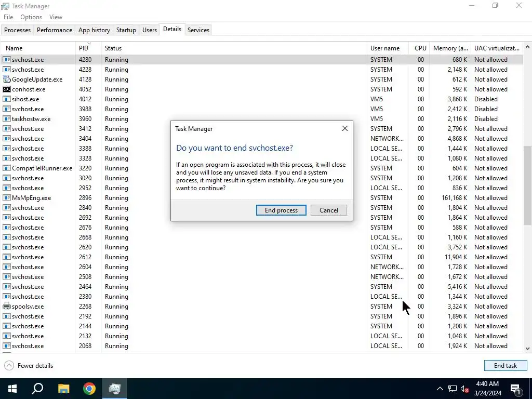This screenshot has width=532, height=399.
Task: Open the Windows Start menu
Action: click(x=12, y=389)
